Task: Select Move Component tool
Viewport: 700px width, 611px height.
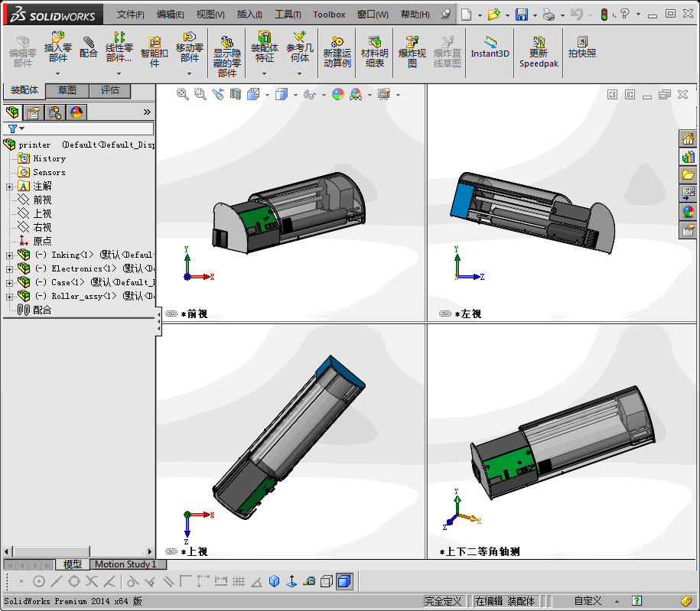Action: 189,47
